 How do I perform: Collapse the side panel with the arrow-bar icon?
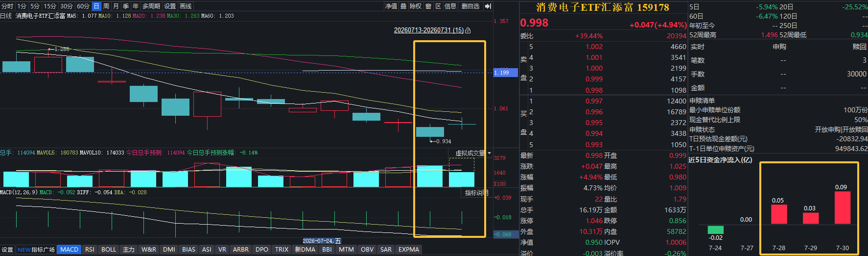point(488,6)
